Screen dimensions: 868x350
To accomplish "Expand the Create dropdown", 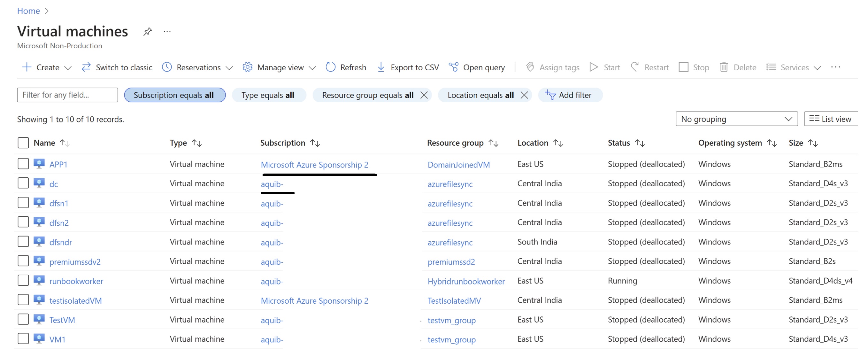I will point(68,68).
